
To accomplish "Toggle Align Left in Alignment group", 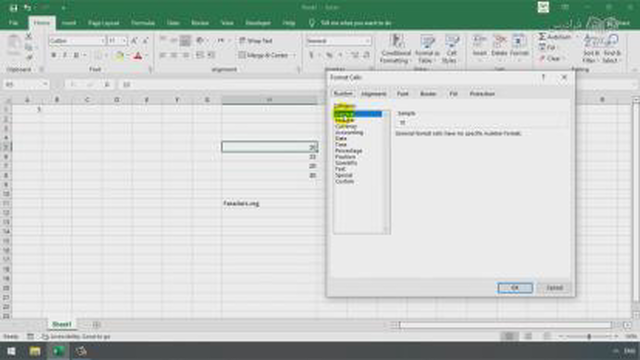I will click(163, 55).
